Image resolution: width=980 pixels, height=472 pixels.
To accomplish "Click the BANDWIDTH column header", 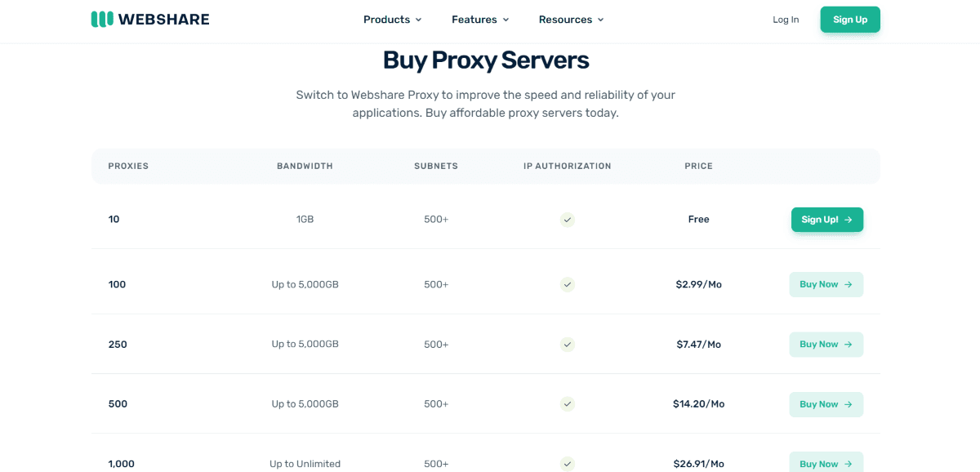I will [305, 166].
